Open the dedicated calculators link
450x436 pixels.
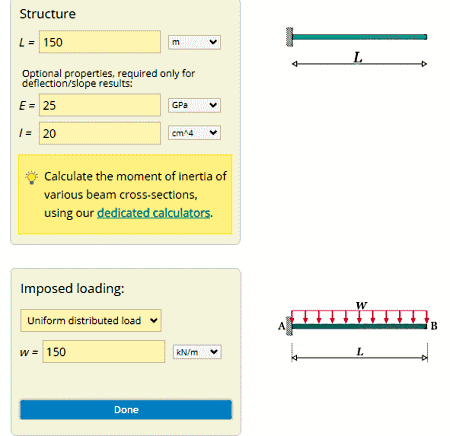(154, 213)
